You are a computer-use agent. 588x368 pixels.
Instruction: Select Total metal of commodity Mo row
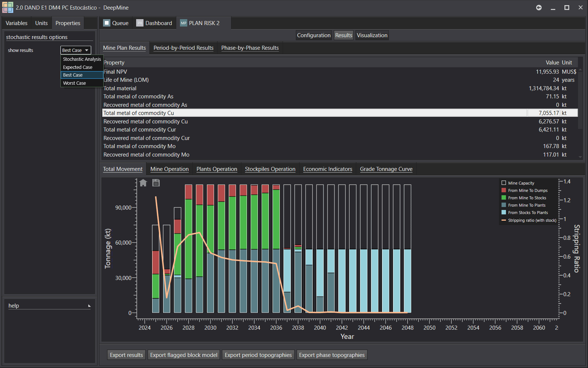tap(340, 146)
